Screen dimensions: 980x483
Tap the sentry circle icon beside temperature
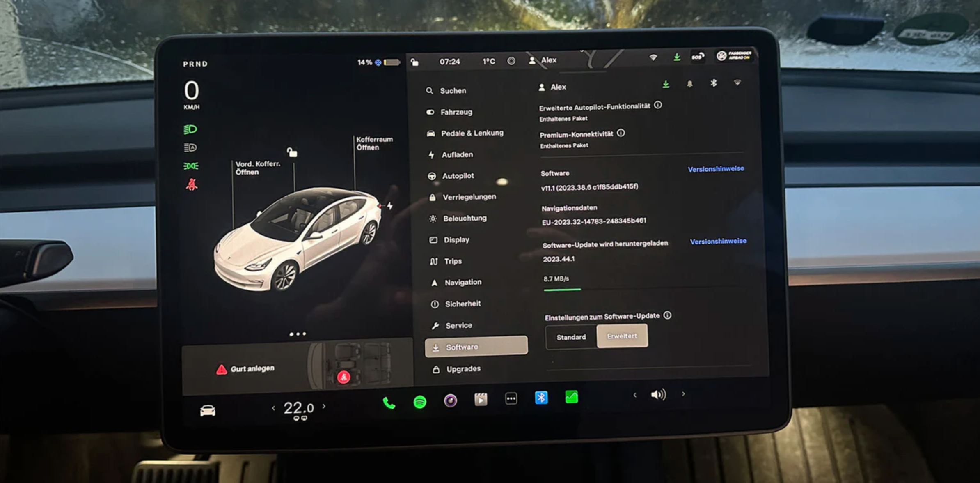(x=511, y=61)
